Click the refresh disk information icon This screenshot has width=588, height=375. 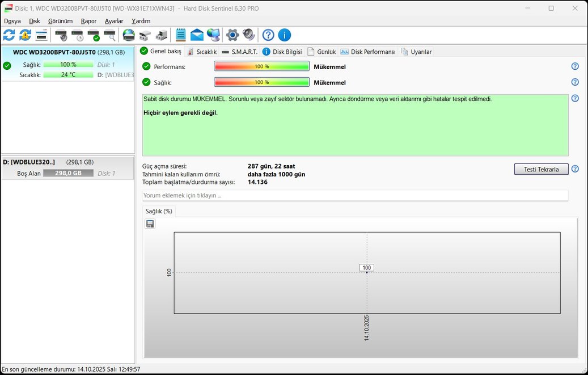[x=8, y=35]
